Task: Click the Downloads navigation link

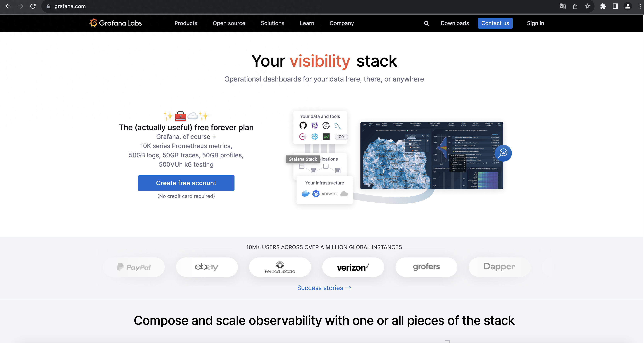Action: pos(455,23)
